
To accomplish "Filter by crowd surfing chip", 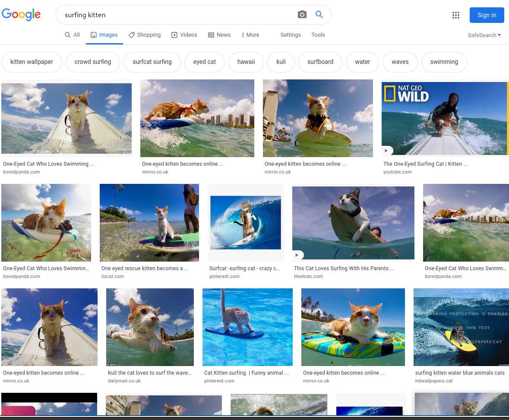I will (93, 62).
